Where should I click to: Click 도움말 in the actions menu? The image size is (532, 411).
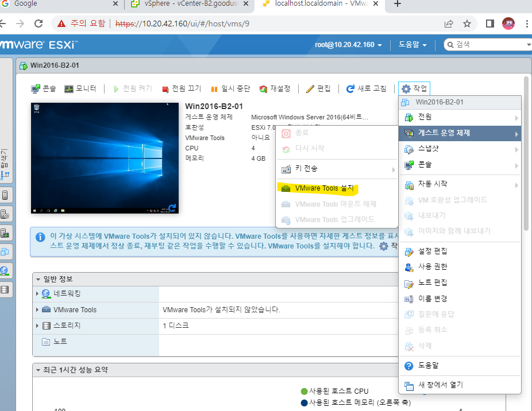pyautogui.click(x=460, y=366)
